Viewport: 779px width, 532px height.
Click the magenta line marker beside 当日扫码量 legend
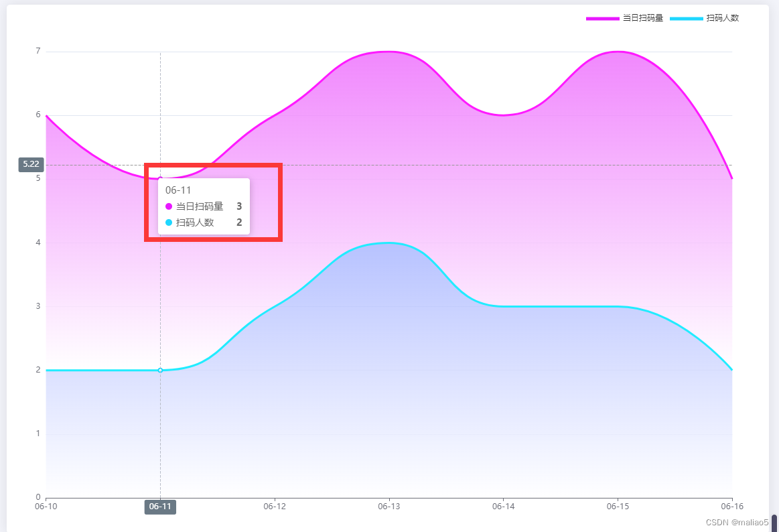(x=604, y=18)
